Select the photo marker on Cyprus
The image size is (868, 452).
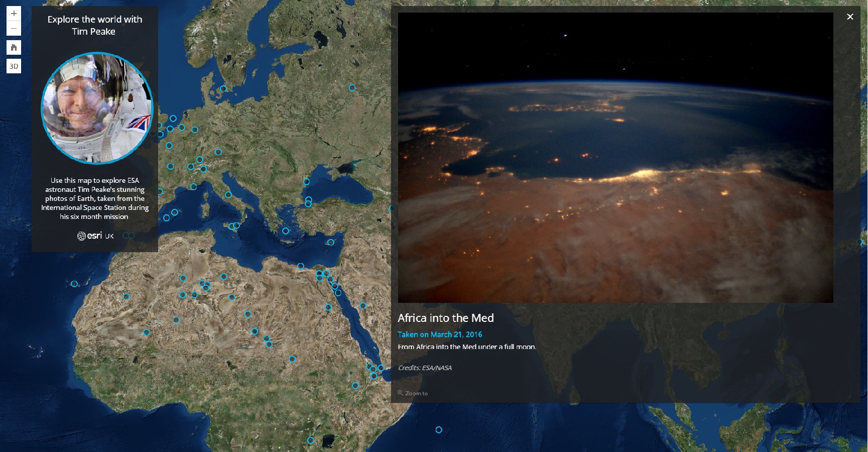[x=330, y=242]
